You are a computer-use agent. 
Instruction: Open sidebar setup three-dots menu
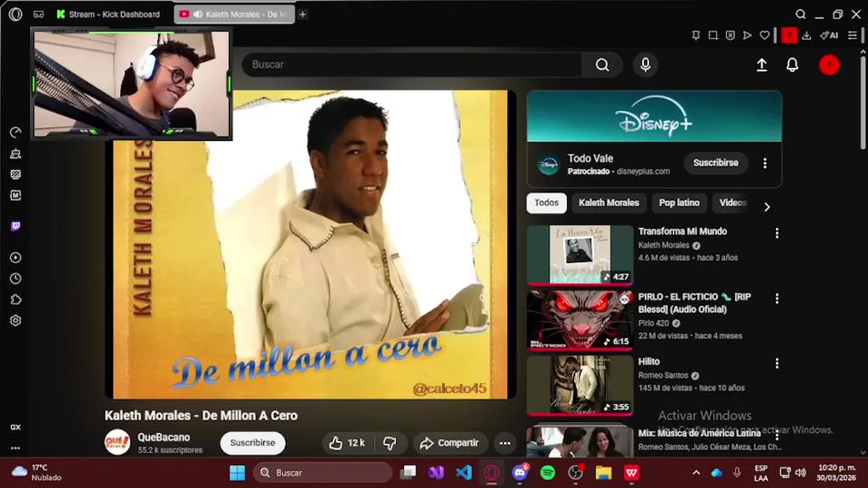tap(16, 448)
